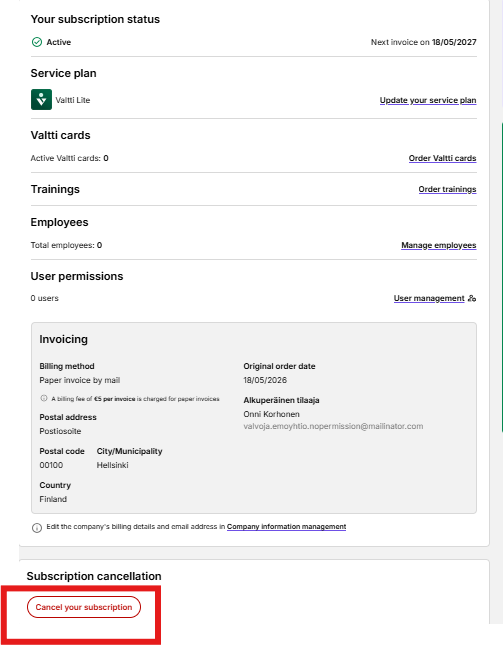The height and width of the screenshot is (645, 503).
Task: Click the Subscription cancellation heading
Action: [x=94, y=576]
